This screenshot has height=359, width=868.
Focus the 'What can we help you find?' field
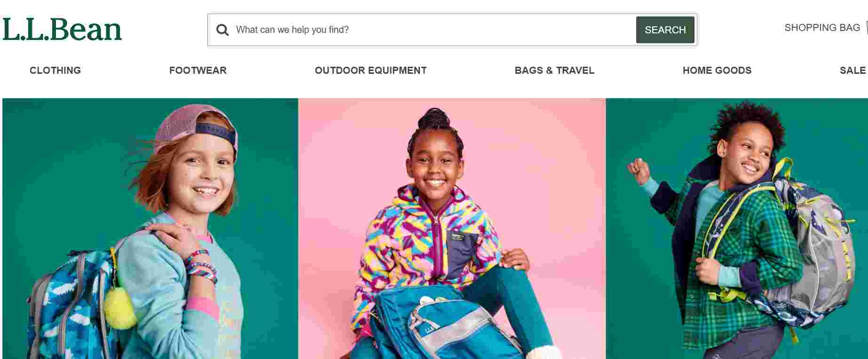tap(433, 30)
